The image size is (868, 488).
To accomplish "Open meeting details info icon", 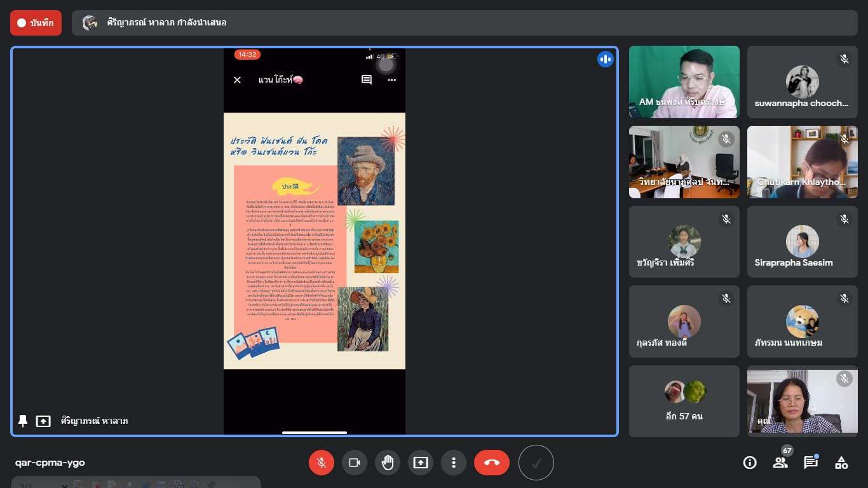I will (750, 463).
